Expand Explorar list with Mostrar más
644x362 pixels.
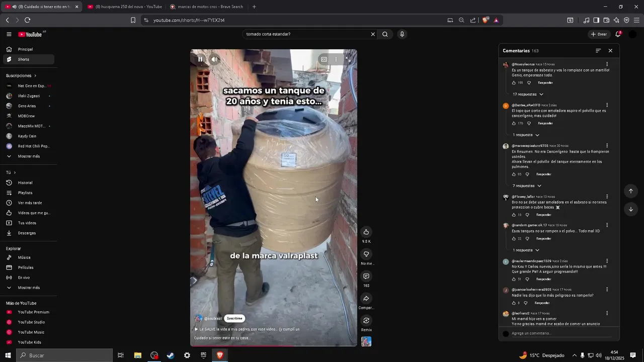point(29,288)
